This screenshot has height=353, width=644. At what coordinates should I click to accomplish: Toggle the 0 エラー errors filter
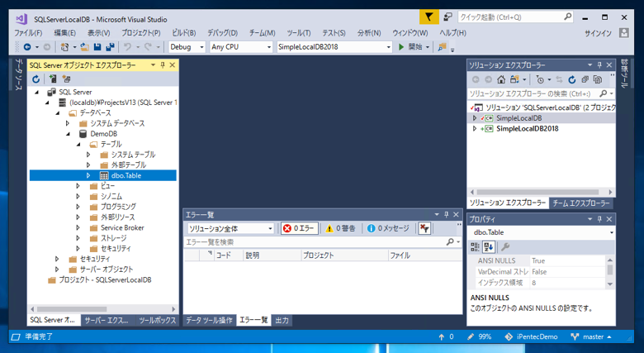(300, 228)
